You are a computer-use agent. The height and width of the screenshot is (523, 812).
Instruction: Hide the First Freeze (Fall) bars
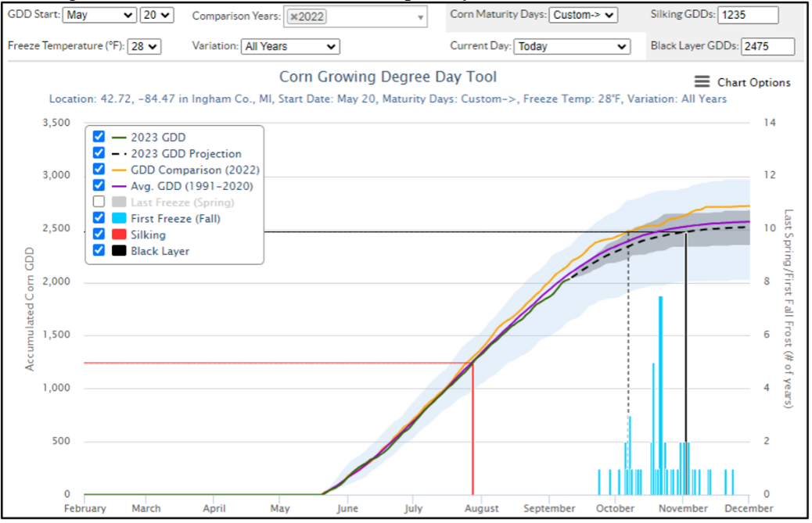(x=98, y=218)
